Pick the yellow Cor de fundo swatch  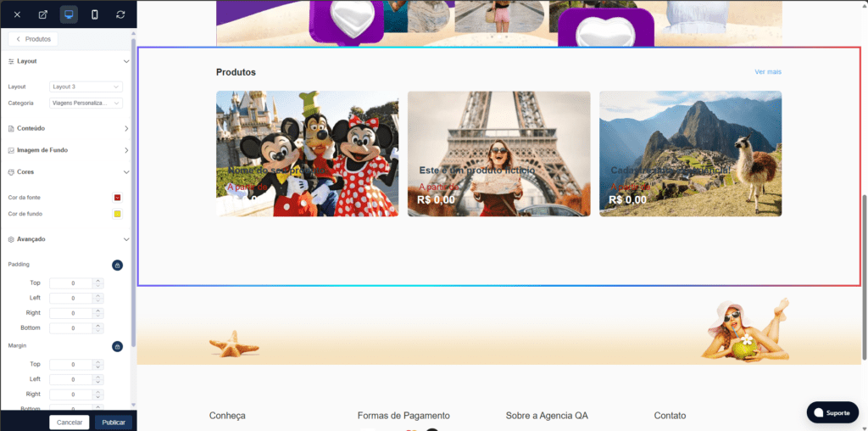[x=118, y=214]
